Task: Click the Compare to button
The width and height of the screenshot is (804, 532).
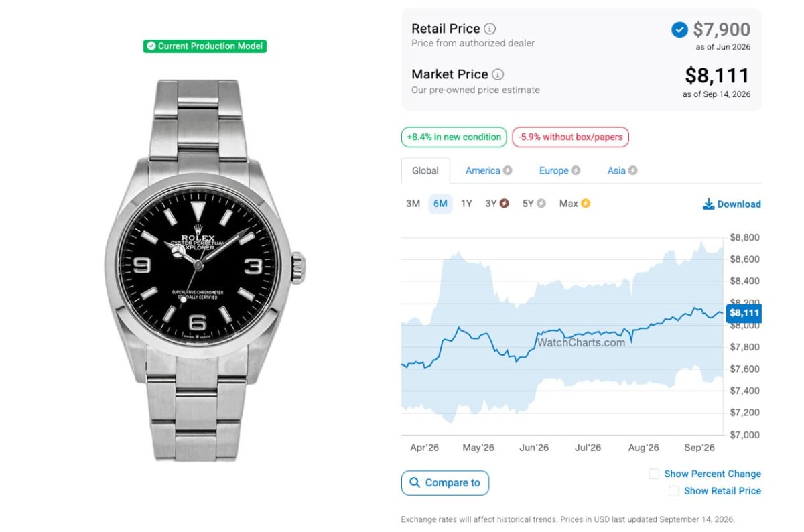Action: [x=445, y=482]
